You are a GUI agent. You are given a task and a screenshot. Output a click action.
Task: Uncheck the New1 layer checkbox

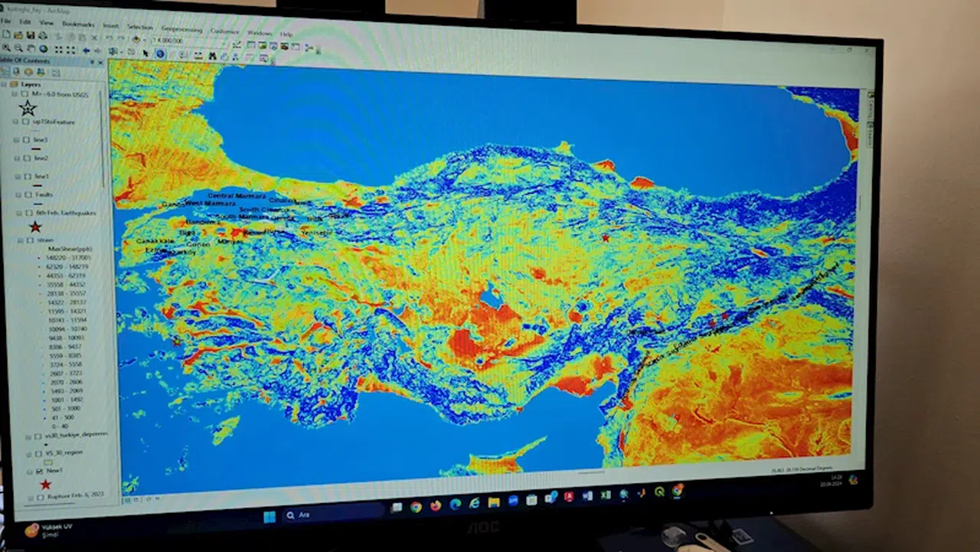pos(38,471)
